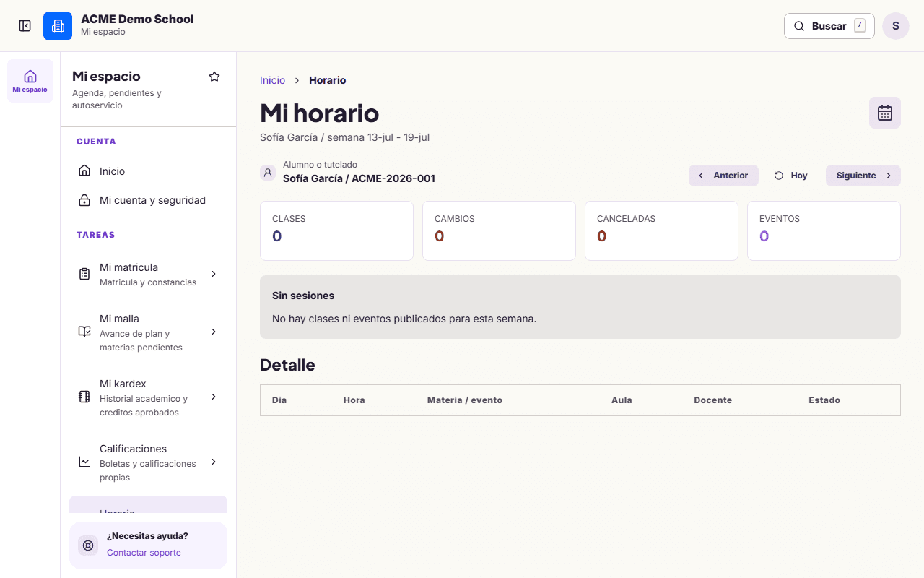The height and width of the screenshot is (578, 924).
Task: Select the Mi espacio rail icon
Action: pos(30,81)
